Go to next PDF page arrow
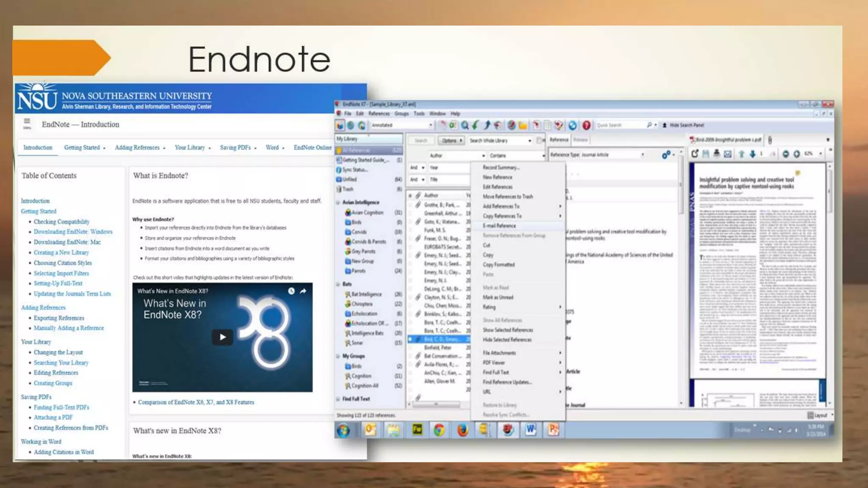Viewport: 868px width, 488px height. (x=752, y=154)
